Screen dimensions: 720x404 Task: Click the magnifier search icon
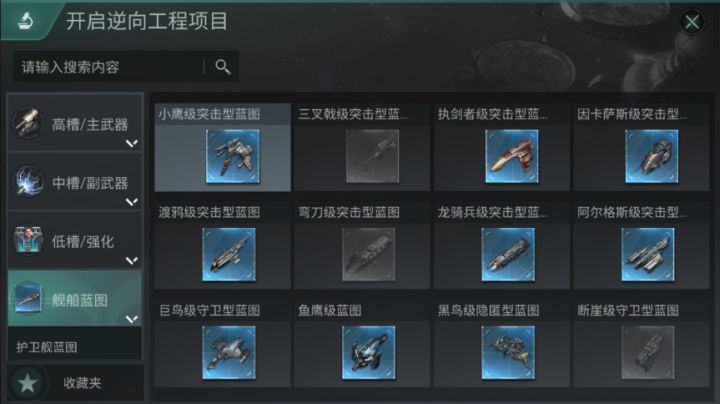(223, 67)
